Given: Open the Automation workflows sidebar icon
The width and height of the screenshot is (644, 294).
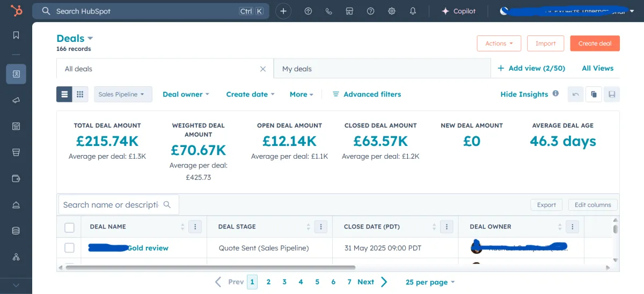Looking at the screenshot, I should pyautogui.click(x=16, y=257).
